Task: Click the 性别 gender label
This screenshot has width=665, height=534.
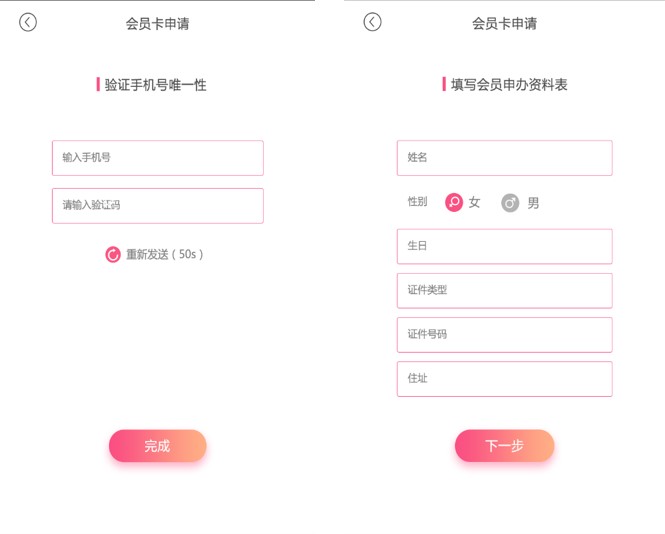Action: pyautogui.click(x=417, y=201)
